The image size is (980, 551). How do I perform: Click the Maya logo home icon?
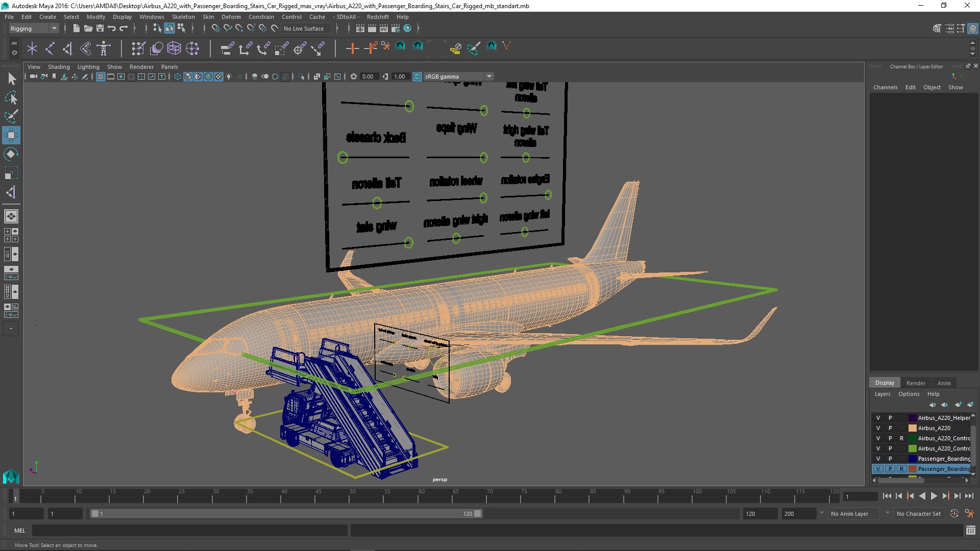(11, 477)
